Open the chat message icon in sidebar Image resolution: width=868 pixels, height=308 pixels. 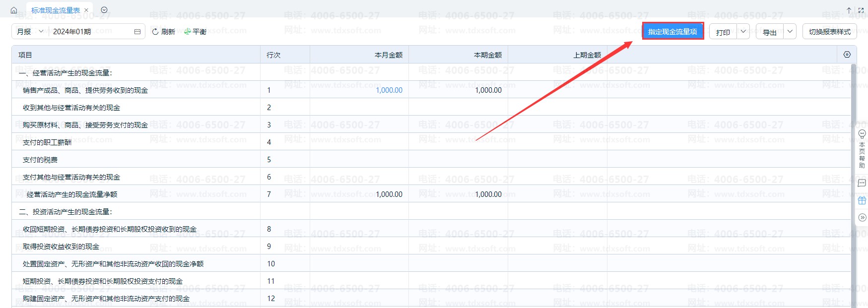[x=862, y=183]
